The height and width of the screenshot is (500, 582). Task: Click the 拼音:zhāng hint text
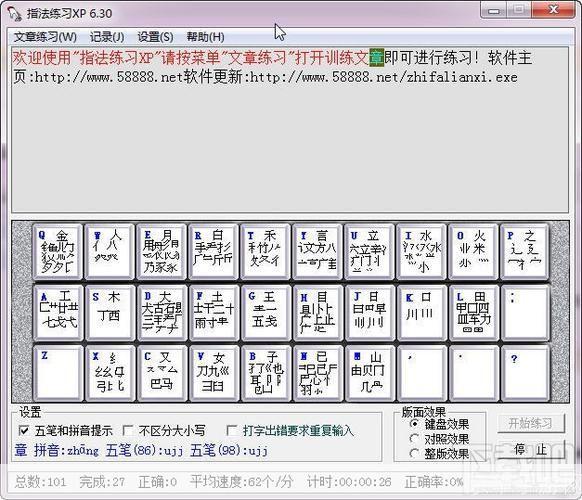[x=67, y=451]
